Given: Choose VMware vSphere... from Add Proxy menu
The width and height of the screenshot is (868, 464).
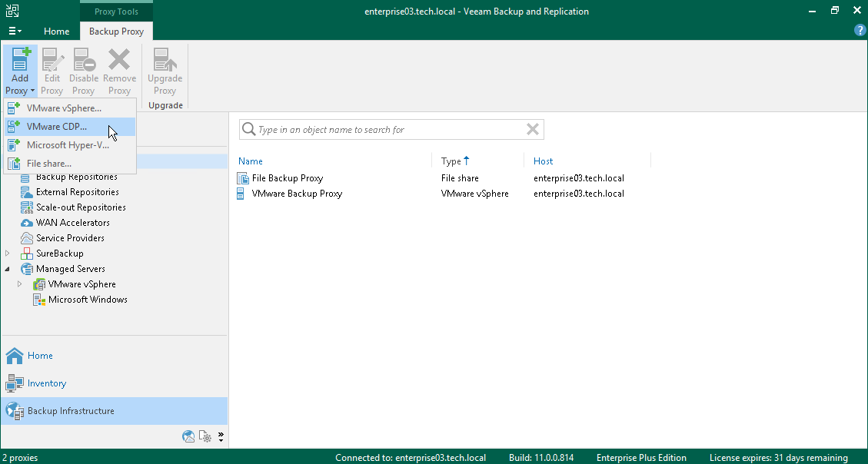Looking at the screenshot, I should click(70, 108).
